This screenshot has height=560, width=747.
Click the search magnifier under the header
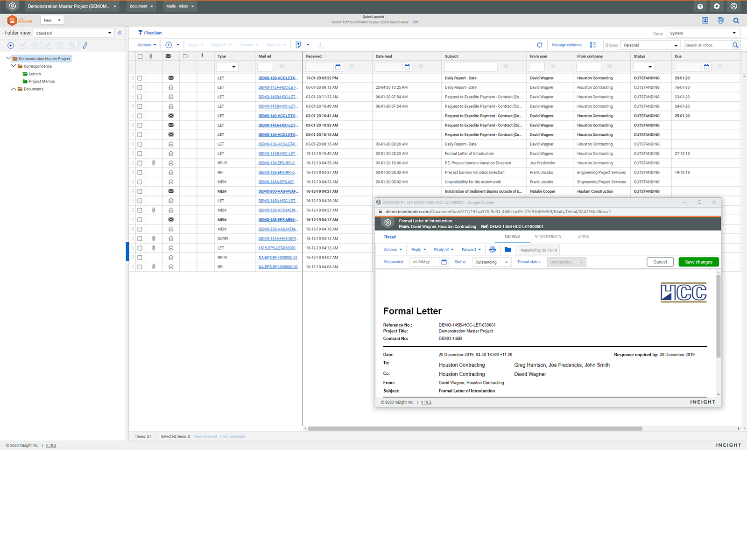(x=736, y=21)
